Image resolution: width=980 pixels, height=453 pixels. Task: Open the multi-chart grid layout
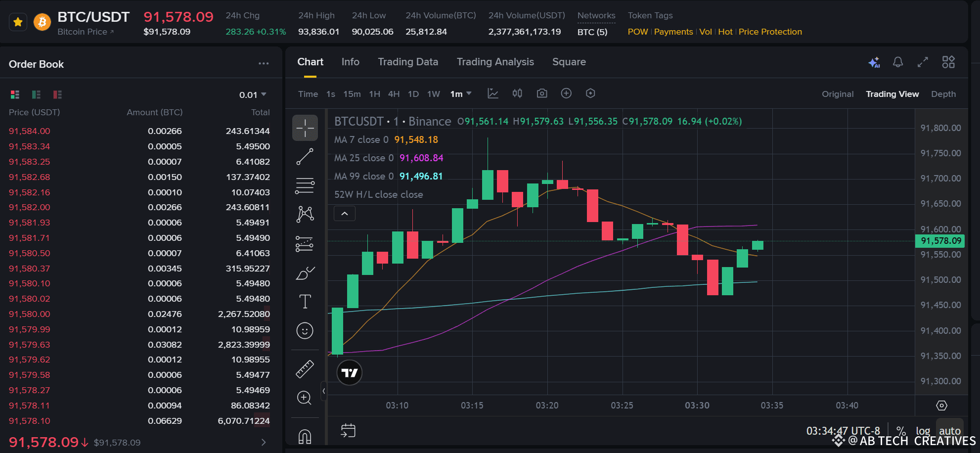tap(948, 62)
